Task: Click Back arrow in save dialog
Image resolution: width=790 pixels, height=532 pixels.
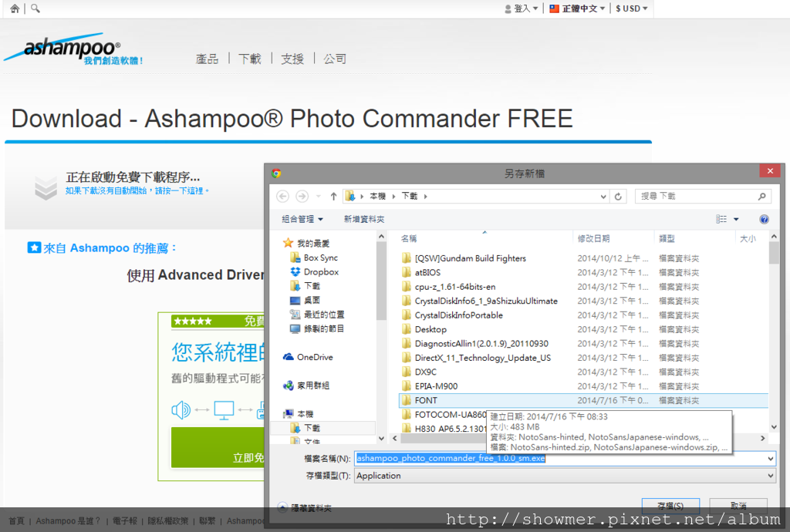Action: 283,197
